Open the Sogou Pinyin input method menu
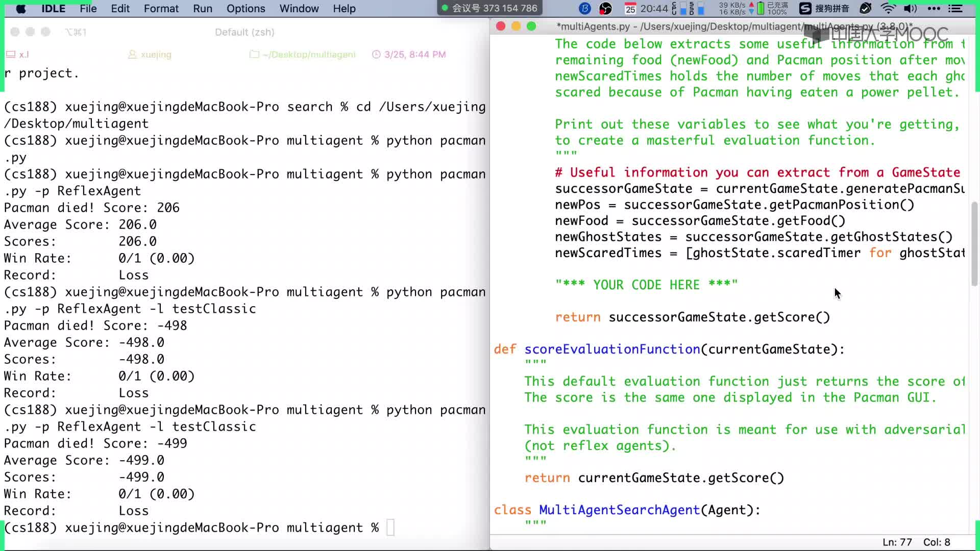This screenshot has height=551, width=980. click(824, 9)
